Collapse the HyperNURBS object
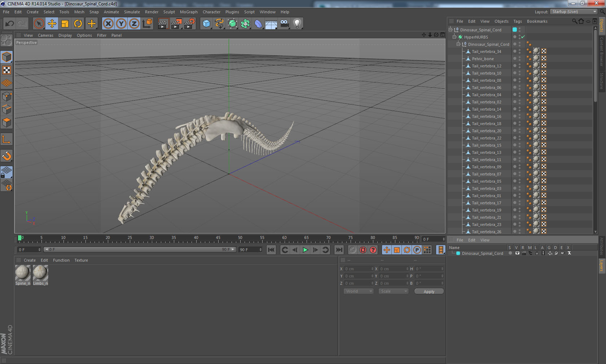 (454, 37)
